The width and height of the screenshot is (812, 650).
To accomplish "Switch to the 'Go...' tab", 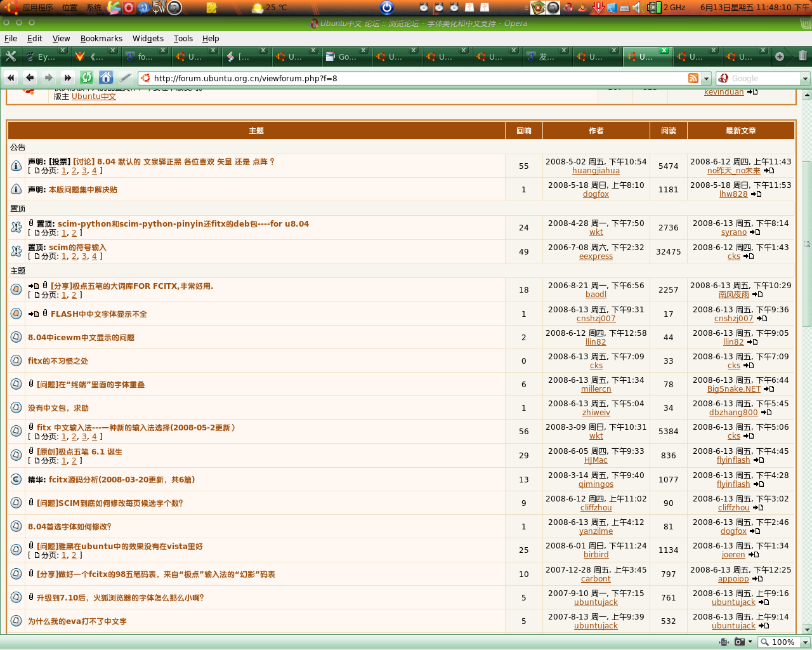I will 346,56.
